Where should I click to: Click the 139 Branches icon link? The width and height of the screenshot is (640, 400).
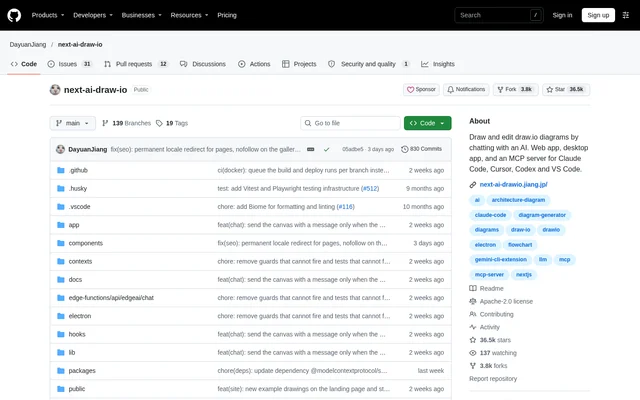[x=105, y=123]
